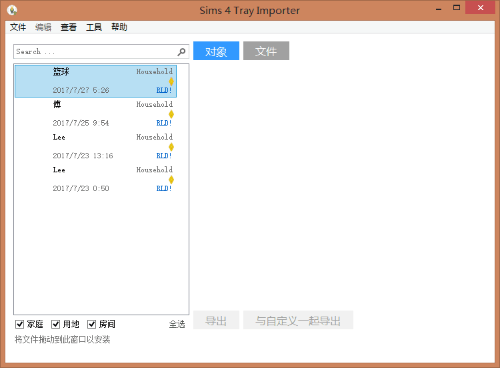Click the yellow diamond in the 2017/7/25 9:54 row
Viewport: 500px width, 368px height.
click(x=171, y=114)
